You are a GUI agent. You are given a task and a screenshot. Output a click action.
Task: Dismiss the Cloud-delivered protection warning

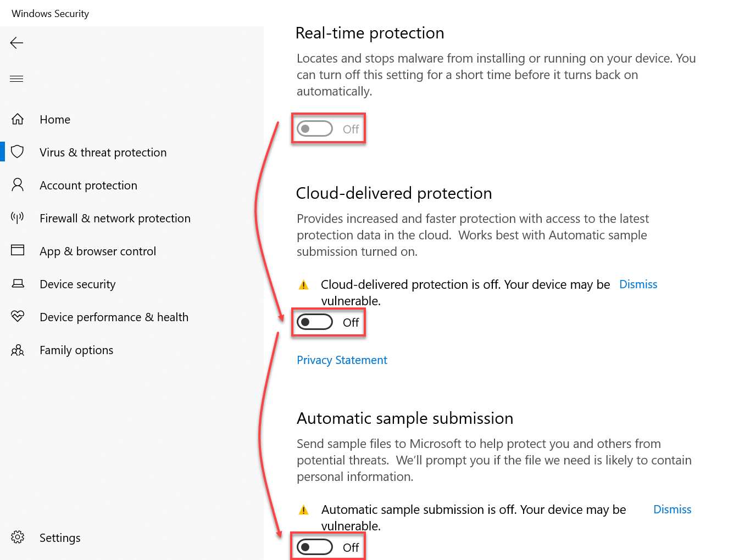pos(638,284)
